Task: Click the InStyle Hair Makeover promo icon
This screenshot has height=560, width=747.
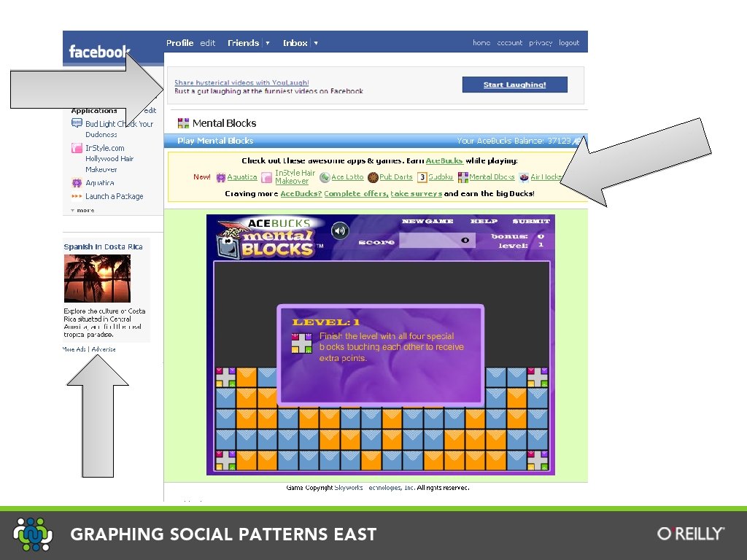Action: pos(267,178)
